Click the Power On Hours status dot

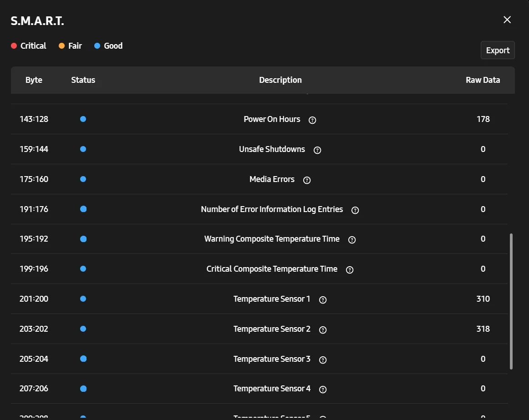tap(83, 119)
